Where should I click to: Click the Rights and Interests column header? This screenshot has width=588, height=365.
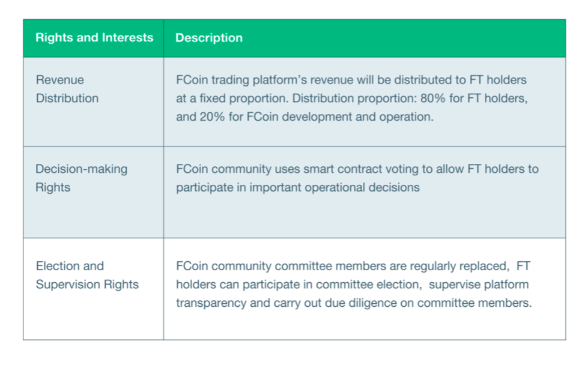click(x=94, y=37)
